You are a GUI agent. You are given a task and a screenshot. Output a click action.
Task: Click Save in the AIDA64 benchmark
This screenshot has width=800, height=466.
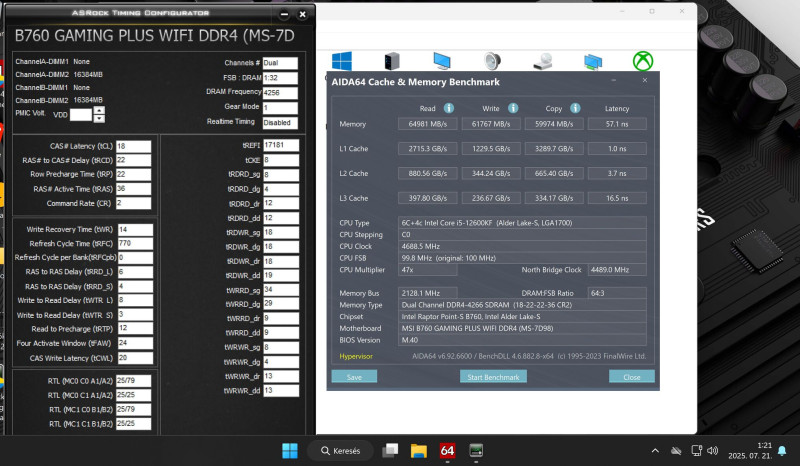(354, 377)
